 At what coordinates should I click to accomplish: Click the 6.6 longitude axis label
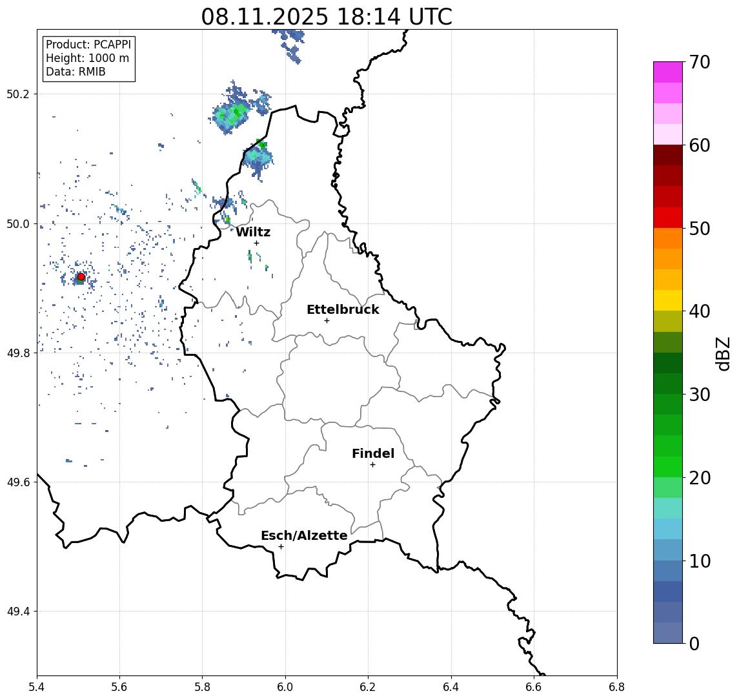534,687
